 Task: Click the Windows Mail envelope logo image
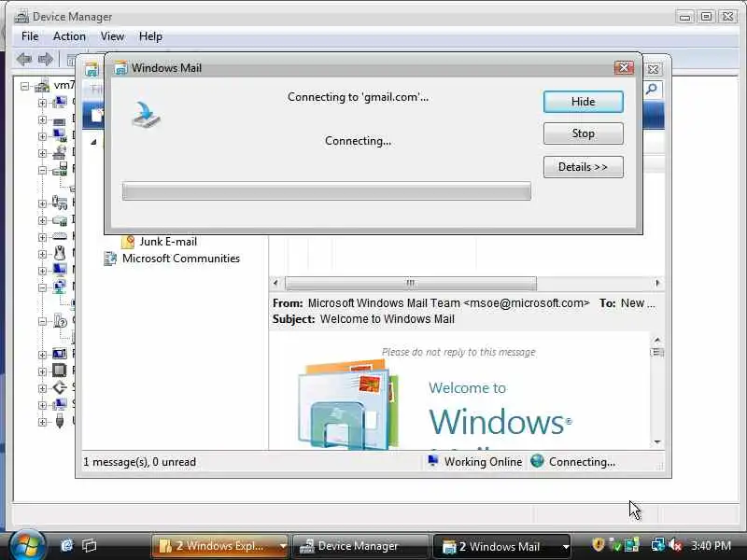click(348, 404)
